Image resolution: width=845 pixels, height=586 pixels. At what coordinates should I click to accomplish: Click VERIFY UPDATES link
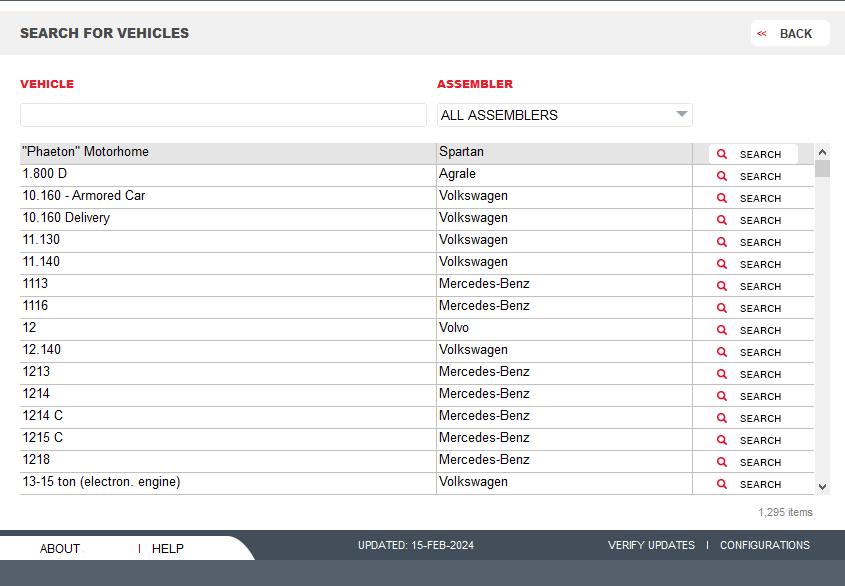click(x=651, y=546)
